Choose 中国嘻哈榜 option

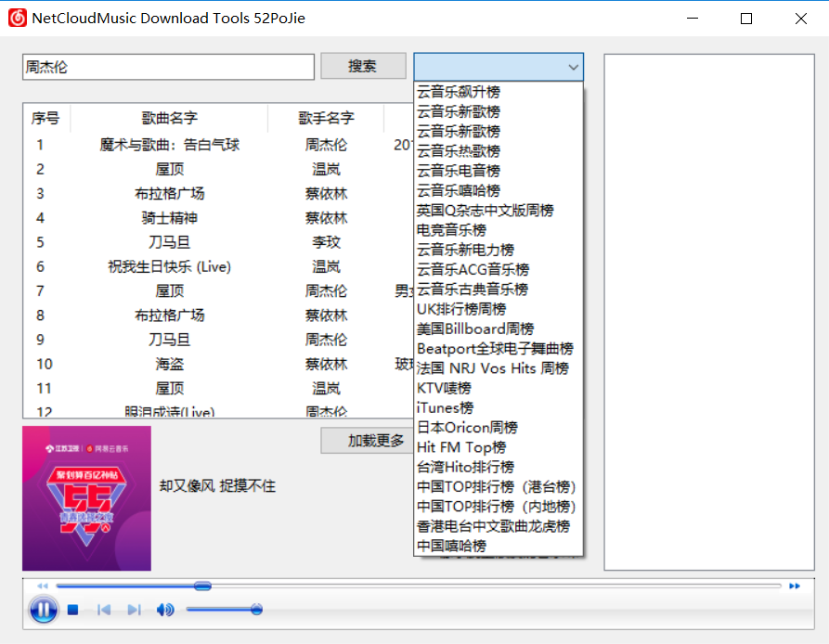pos(498,546)
